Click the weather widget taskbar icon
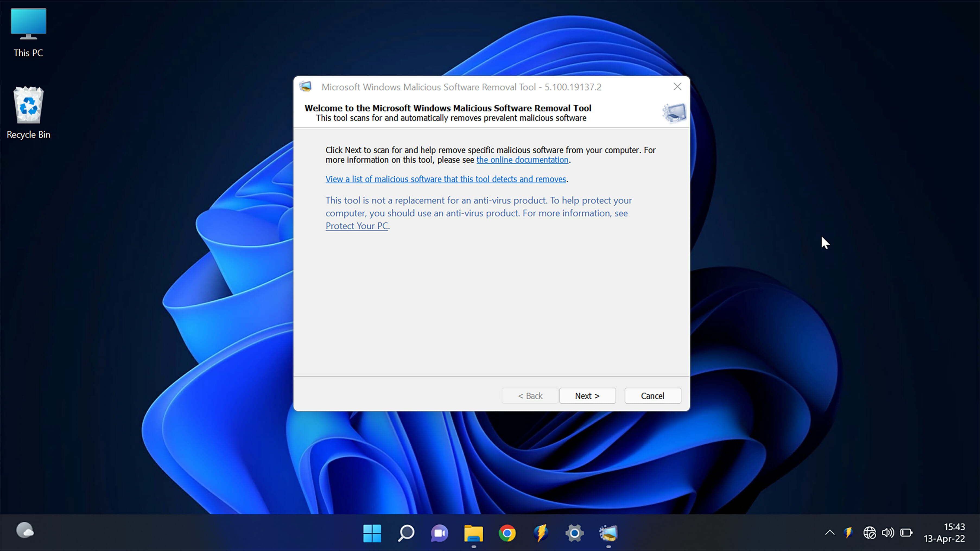Screen dimensions: 980x551 tap(25, 531)
